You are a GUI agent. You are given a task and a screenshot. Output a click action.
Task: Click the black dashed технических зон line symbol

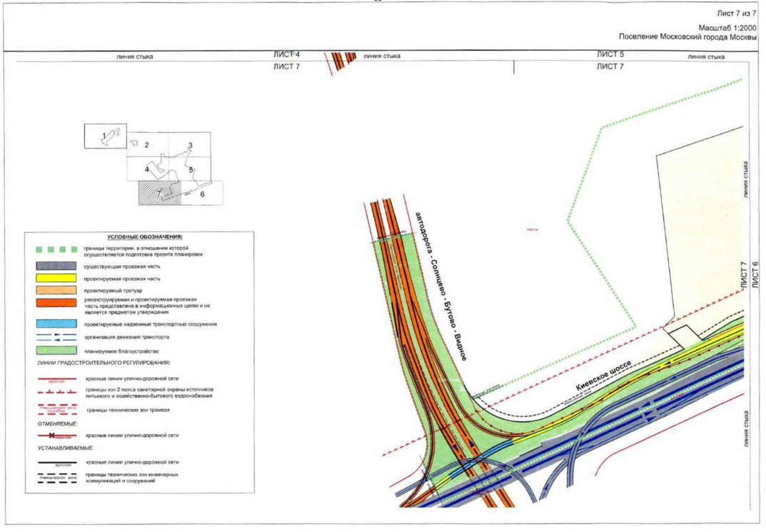coord(56,476)
